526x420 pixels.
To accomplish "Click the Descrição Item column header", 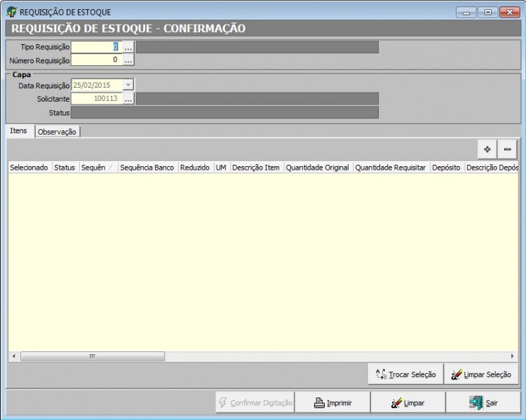I will (x=256, y=168).
